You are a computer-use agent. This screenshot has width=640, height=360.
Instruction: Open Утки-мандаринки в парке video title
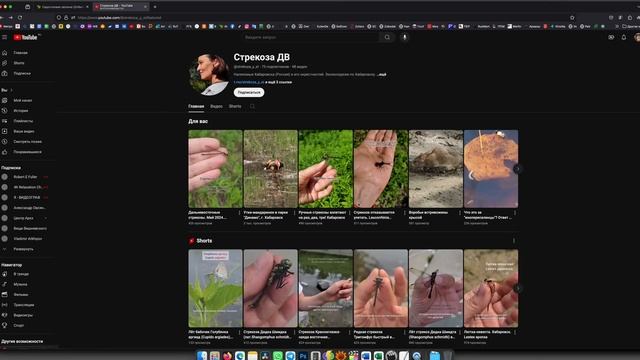[266, 215]
